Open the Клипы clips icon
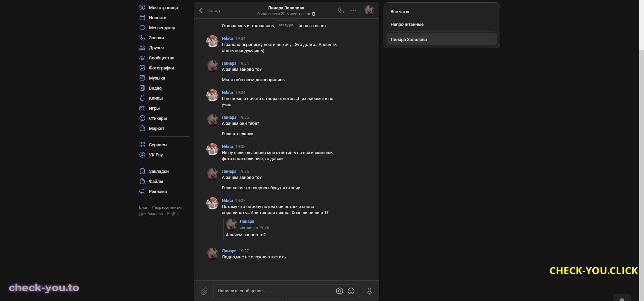This screenshot has height=301, width=644. (x=142, y=98)
